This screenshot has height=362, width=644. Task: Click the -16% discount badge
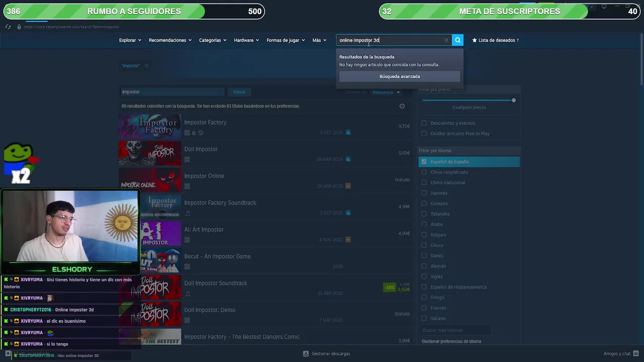coord(389,288)
